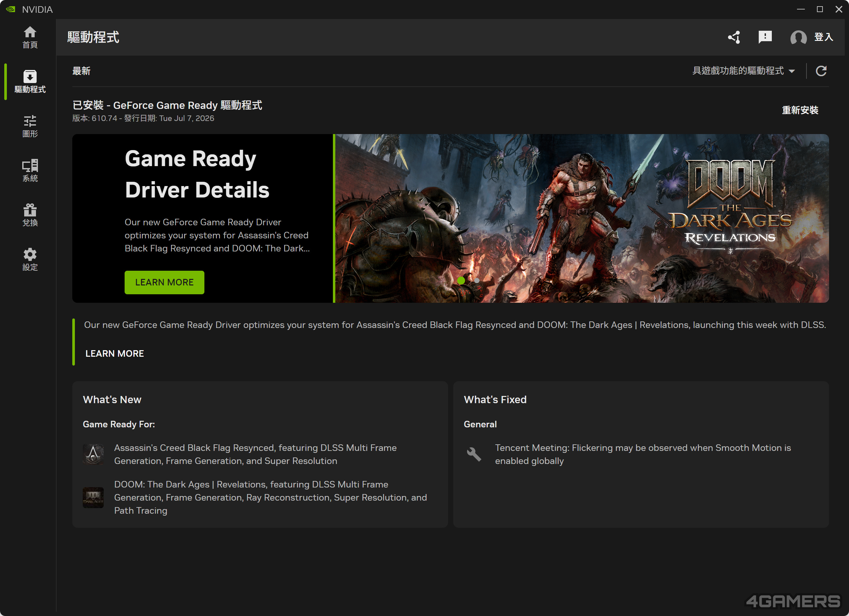Open the 驅動程式 drivers section in sidebar
849x616 pixels.
(x=30, y=82)
